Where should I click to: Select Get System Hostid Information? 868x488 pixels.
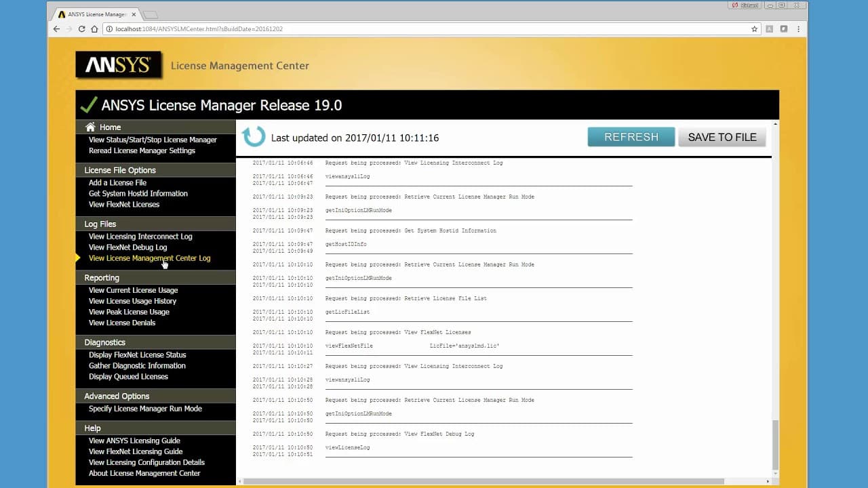[138, 193]
